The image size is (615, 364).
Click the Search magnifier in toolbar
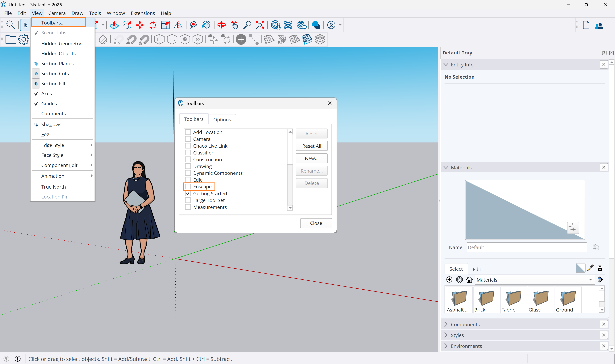tap(11, 25)
